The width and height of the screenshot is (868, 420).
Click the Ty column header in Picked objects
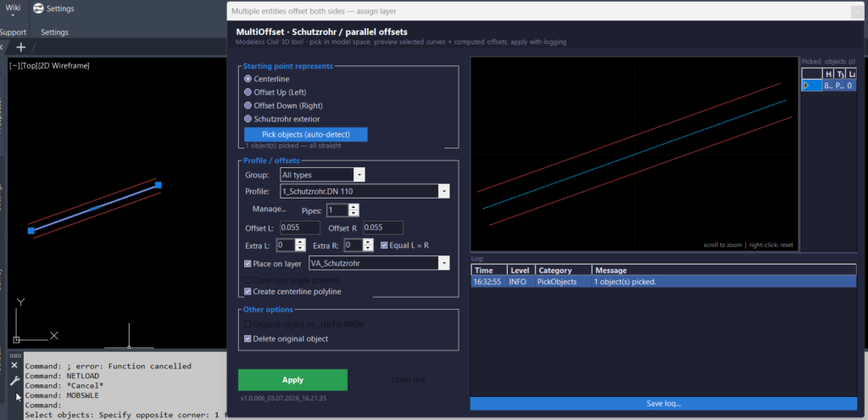840,74
